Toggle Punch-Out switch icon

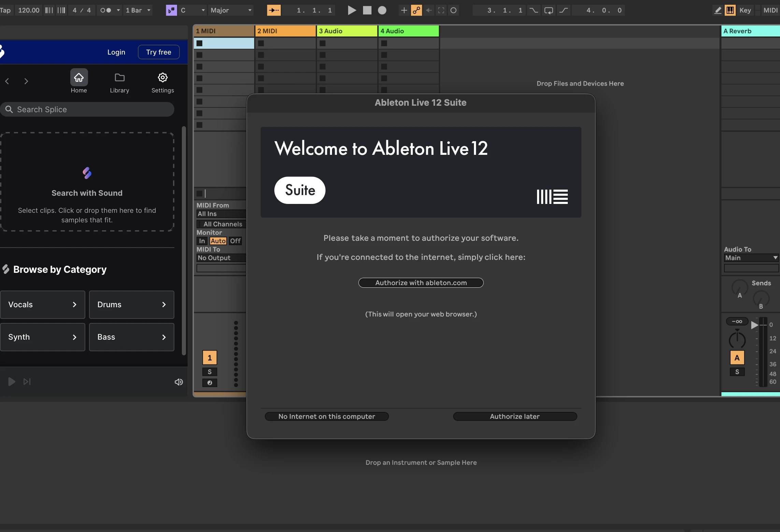(564, 10)
